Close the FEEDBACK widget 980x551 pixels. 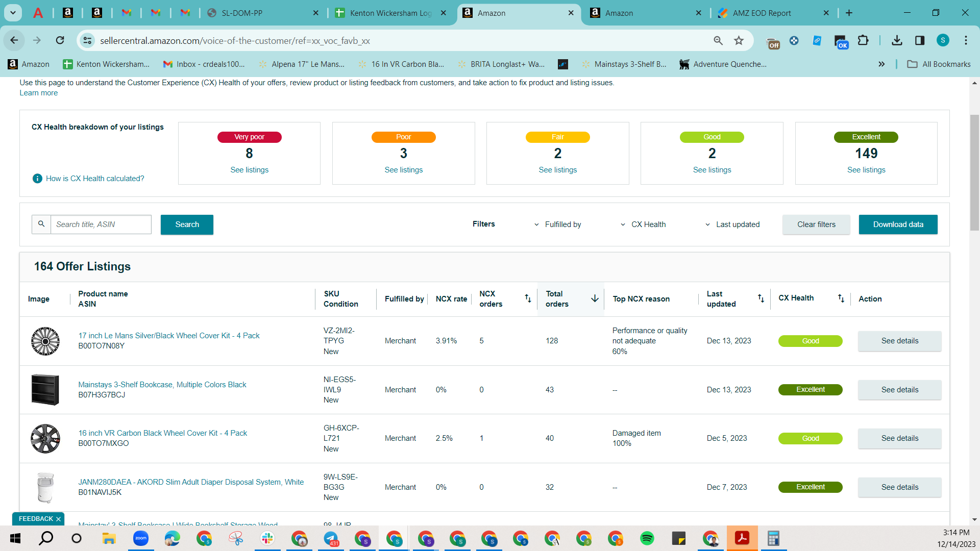(58, 519)
